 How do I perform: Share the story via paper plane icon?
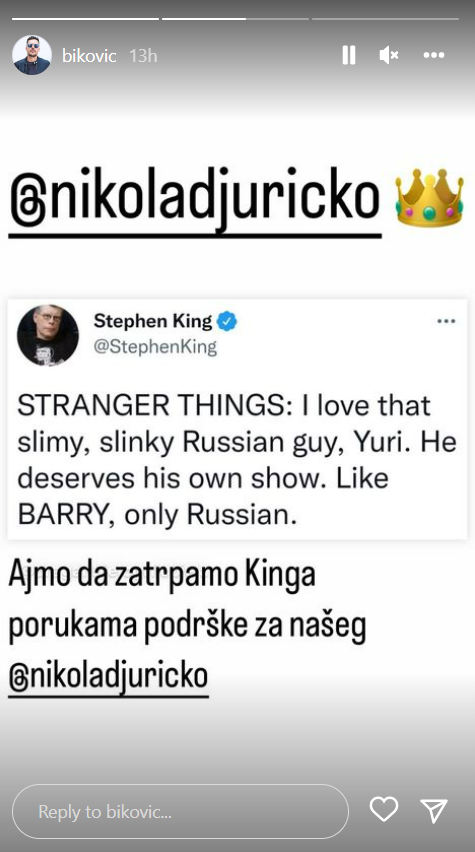coord(434,811)
